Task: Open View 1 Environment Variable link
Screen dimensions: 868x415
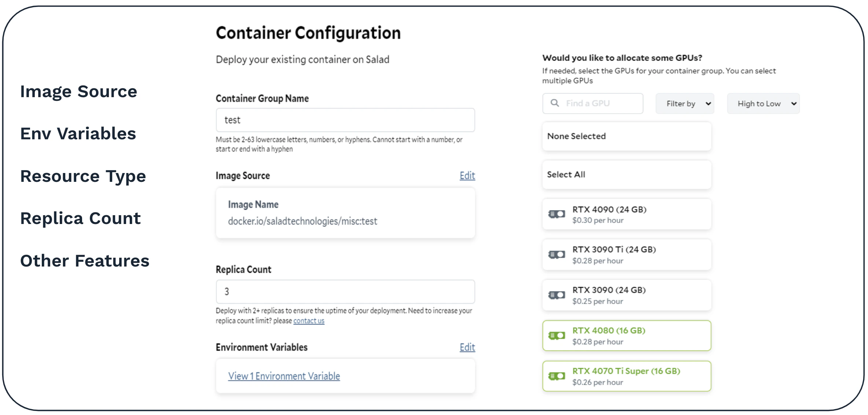Action: tap(284, 376)
